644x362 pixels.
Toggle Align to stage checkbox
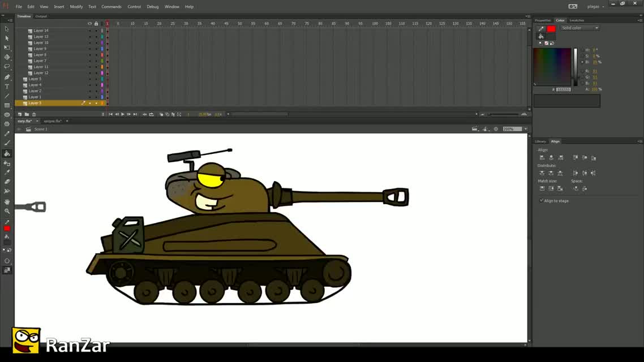point(542,201)
